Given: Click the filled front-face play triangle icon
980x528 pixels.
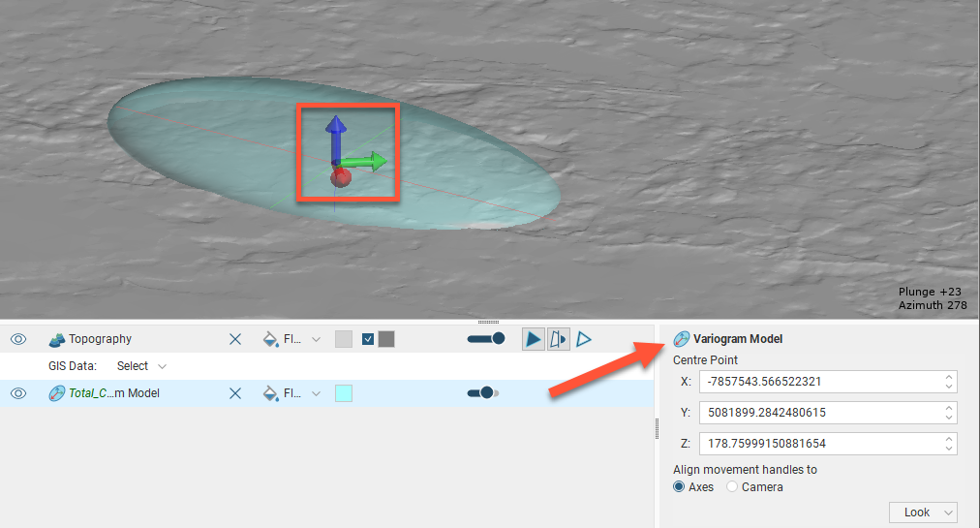Looking at the screenshot, I should (534, 339).
